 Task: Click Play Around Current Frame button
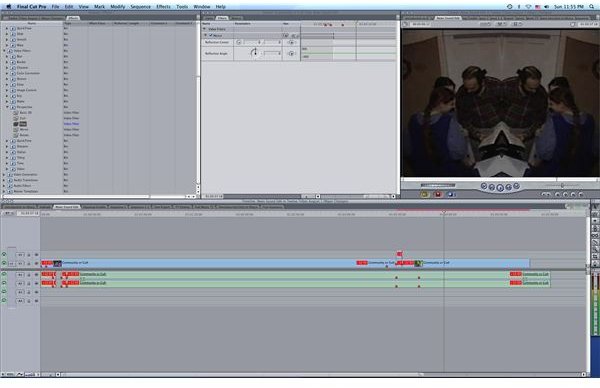(x=508, y=187)
